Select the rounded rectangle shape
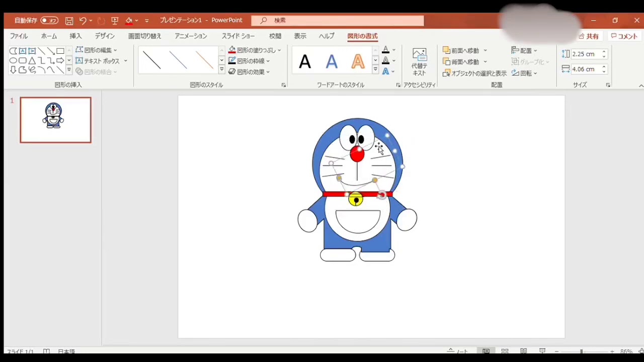This screenshot has width=644, height=362. coord(23,61)
